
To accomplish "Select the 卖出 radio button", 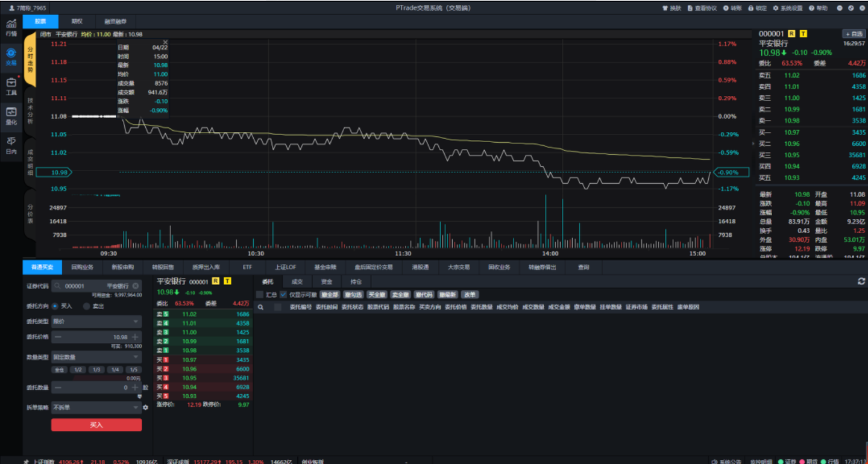I will pos(87,306).
